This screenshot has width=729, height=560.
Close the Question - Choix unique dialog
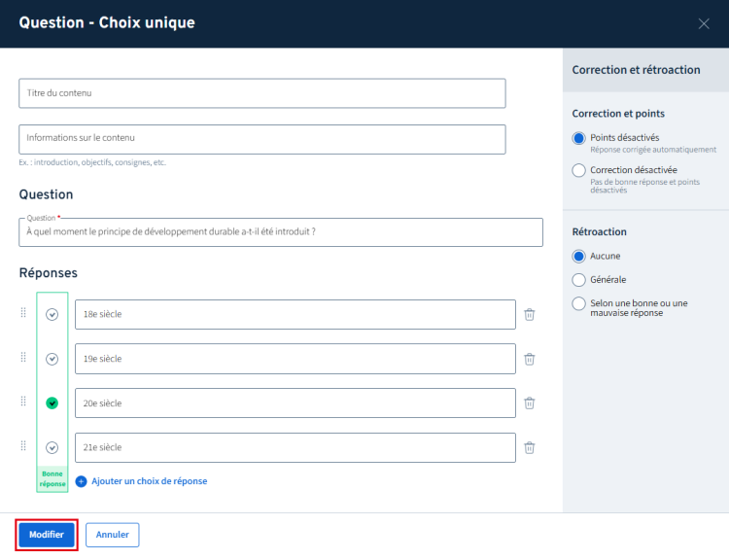point(704,23)
